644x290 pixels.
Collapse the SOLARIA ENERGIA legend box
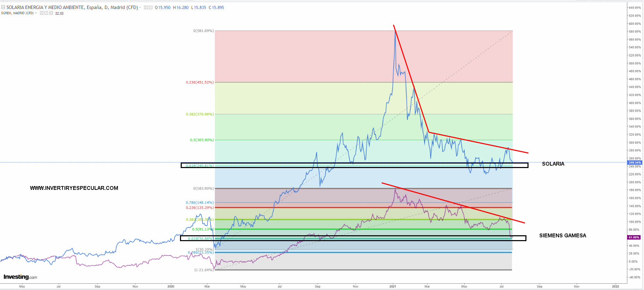click(3, 7)
